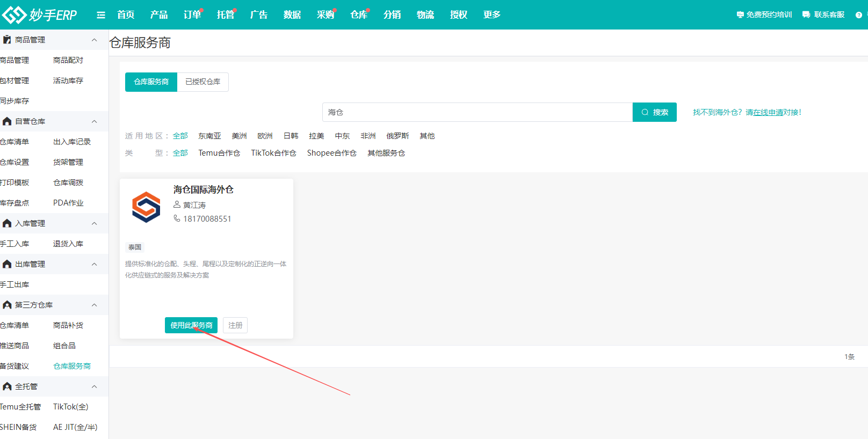The width and height of the screenshot is (868, 439).
Task: Open the 分销 top menu
Action: point(392,14)
